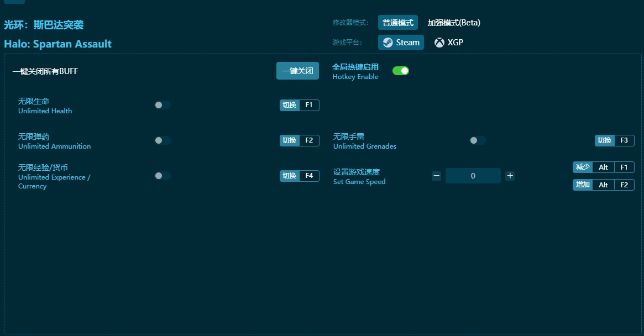Image resolution: width=644 pixels, height=336 pixels.
Task: Turn on Unlimited Grenades toggle
Action: [x=477, y=140]
